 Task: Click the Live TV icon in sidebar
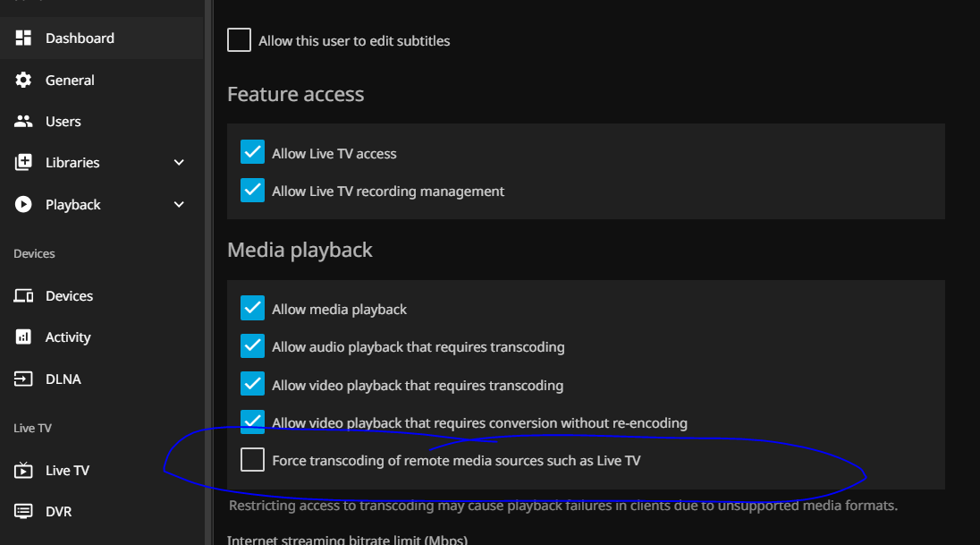pos(24,471)
